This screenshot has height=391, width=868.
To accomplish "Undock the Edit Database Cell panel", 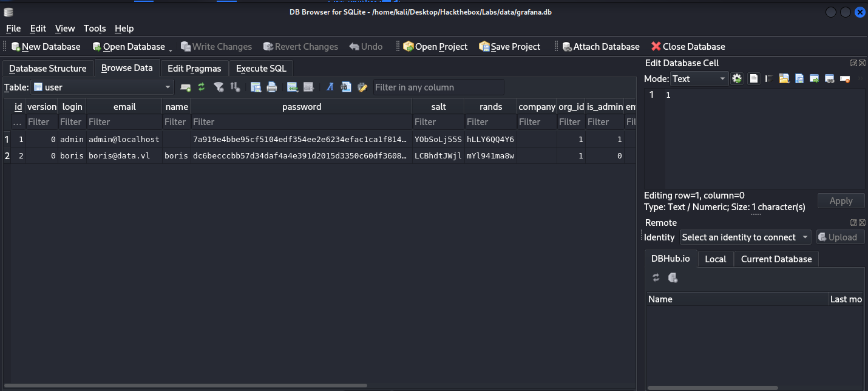I will [x=853, y=63].
